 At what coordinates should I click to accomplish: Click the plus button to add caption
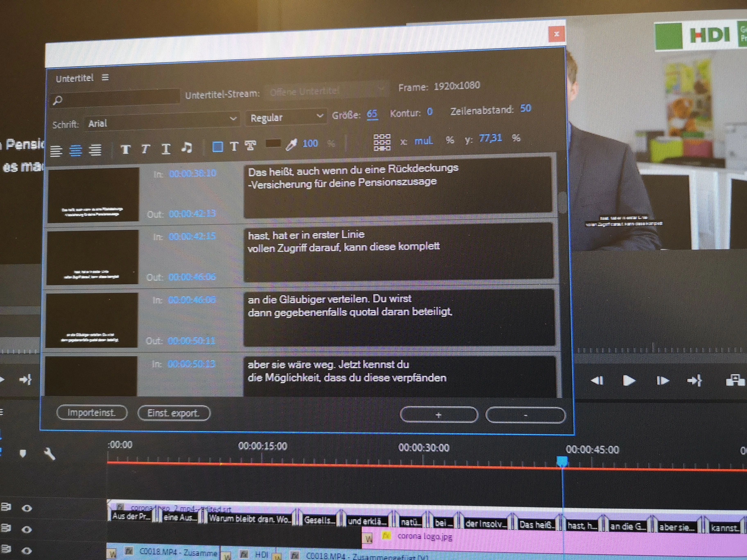pos(439,415)
